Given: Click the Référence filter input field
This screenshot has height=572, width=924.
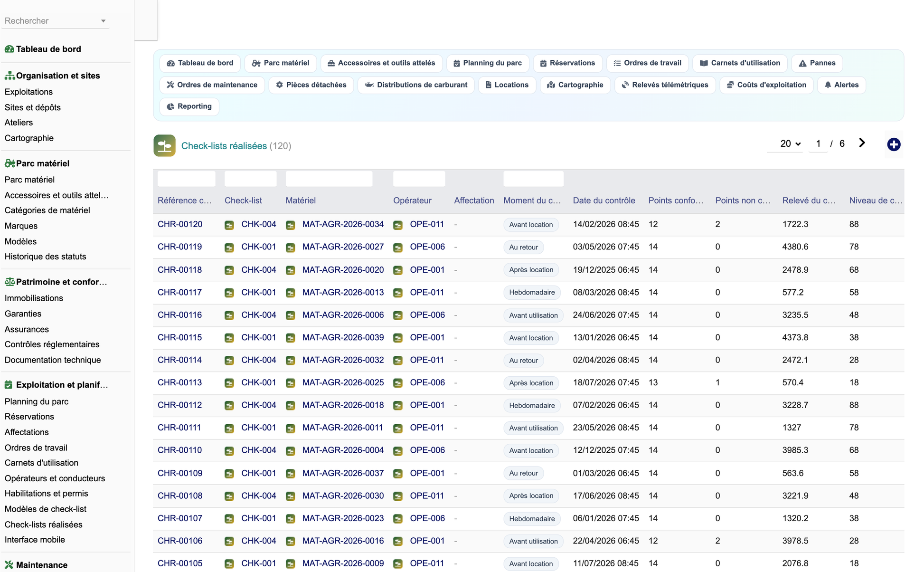Looking at the screenshot, I should [186, 179].
